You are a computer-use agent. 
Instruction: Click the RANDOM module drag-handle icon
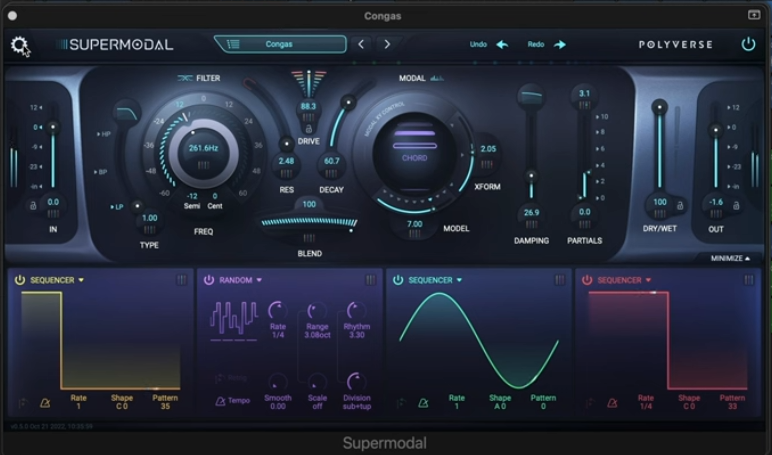371,280
